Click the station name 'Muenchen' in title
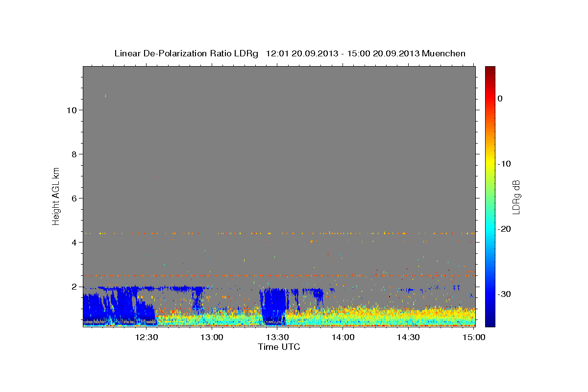The width and height of the screenshot is (588, 392). point(444,53)
